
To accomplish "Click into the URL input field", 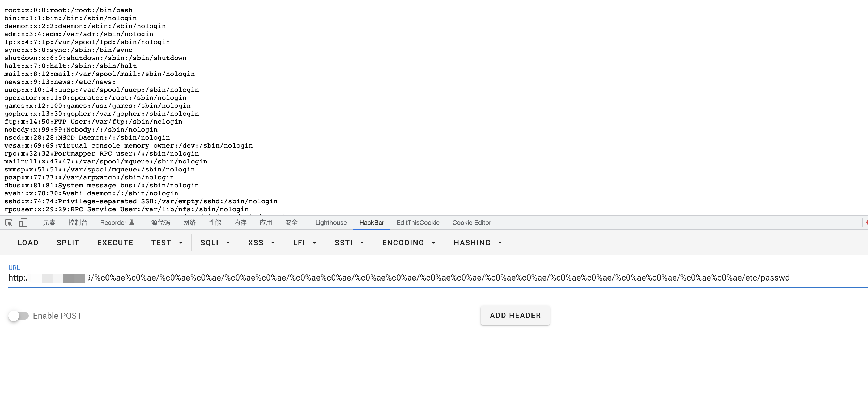I will pyautogui.click(x=438, y=278).
